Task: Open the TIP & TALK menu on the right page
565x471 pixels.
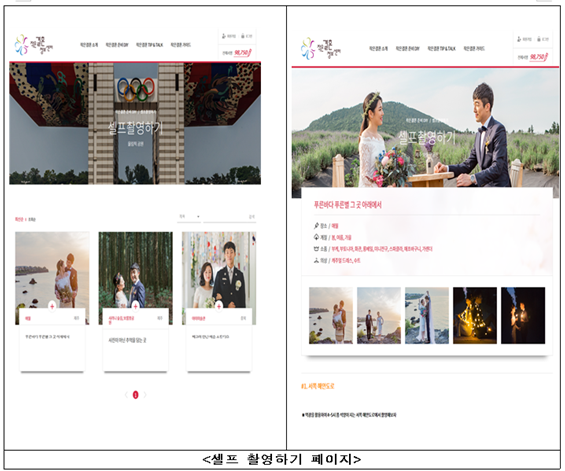Action: click(441, 48)
